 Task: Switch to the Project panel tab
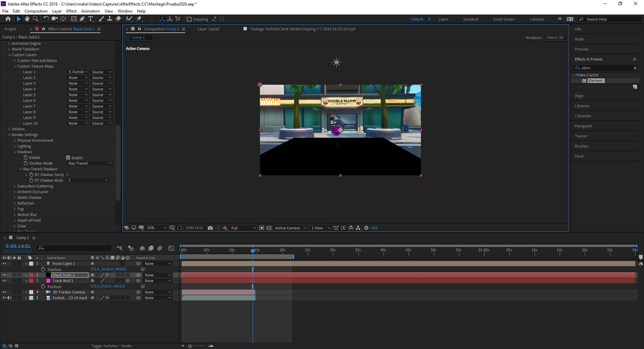(11, 29)
